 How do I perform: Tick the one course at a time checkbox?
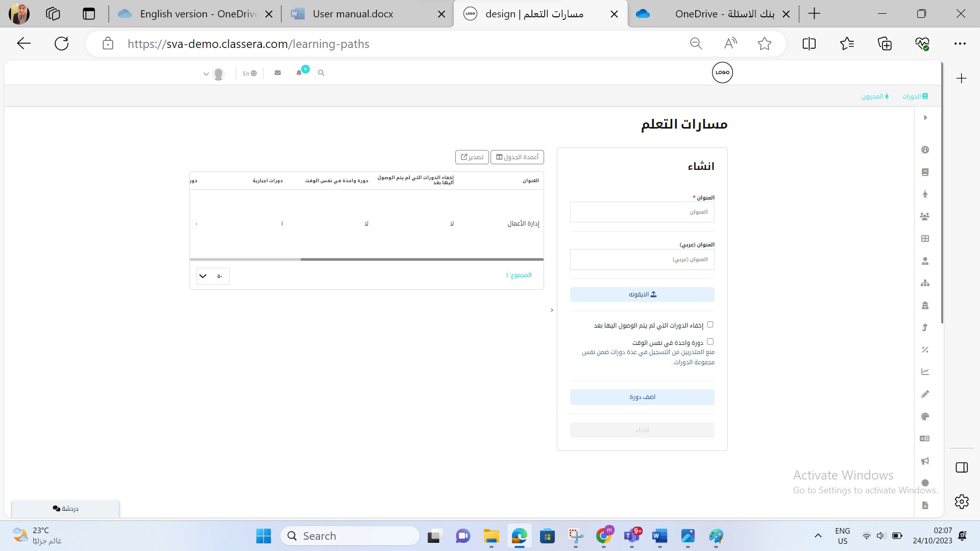tap(710, 342)
